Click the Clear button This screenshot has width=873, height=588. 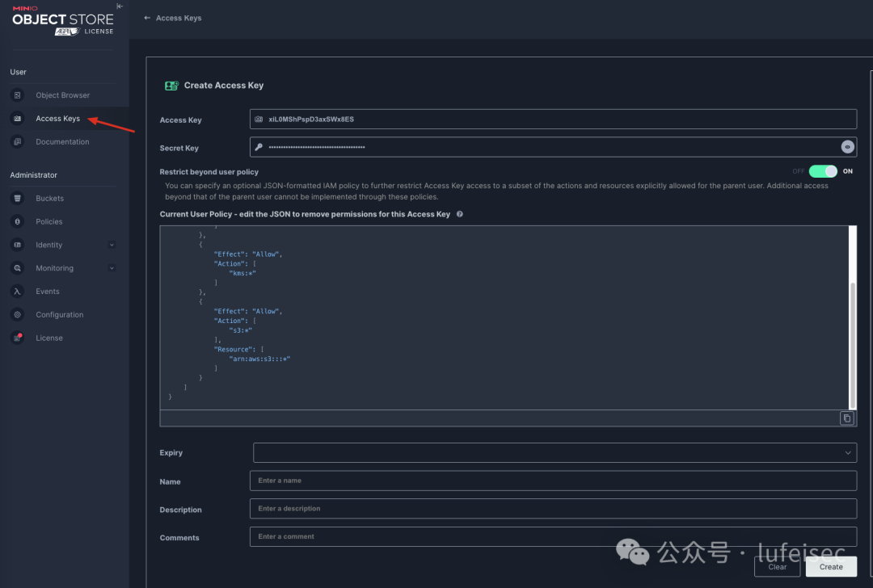(x=778, y=567)
